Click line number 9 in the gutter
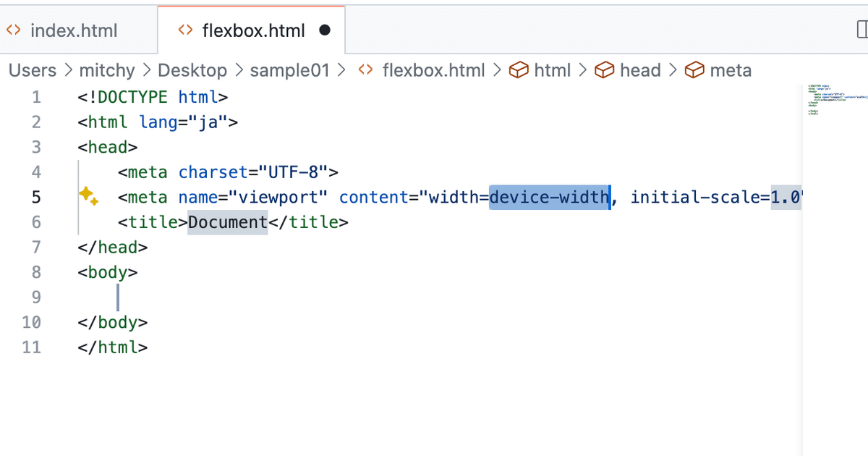The height and width of the screenshot is (456, 868). pos(35,297)
